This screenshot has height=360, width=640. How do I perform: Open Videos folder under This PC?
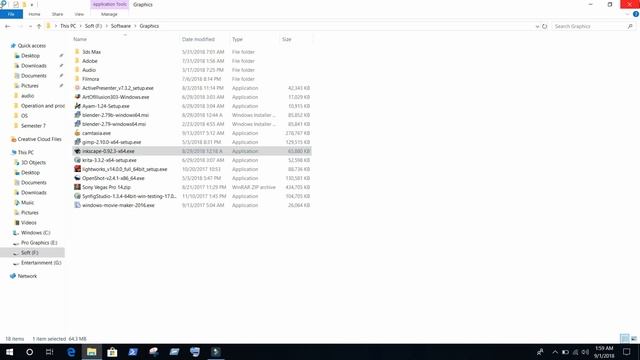(x=29, y=222)
